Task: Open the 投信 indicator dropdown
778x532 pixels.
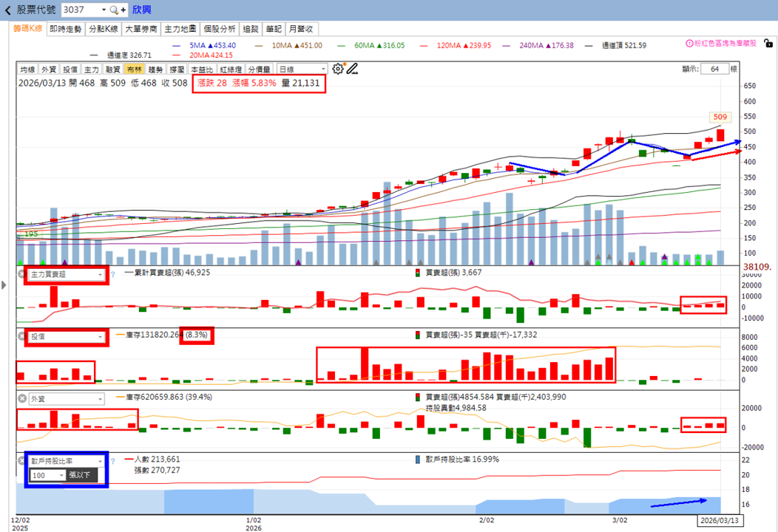Action: coord(67,337)
